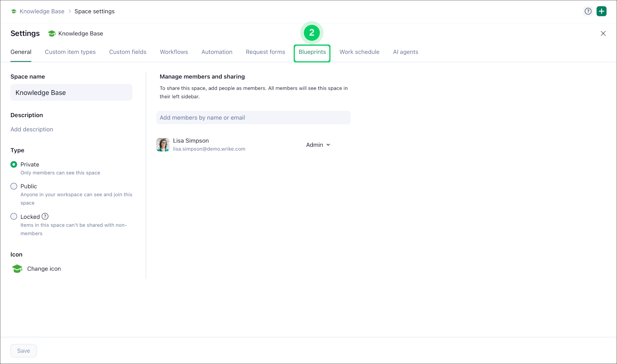Screen dimensions: 617x364
Task: Click the Add description field
Action: [x=32, y=129]
